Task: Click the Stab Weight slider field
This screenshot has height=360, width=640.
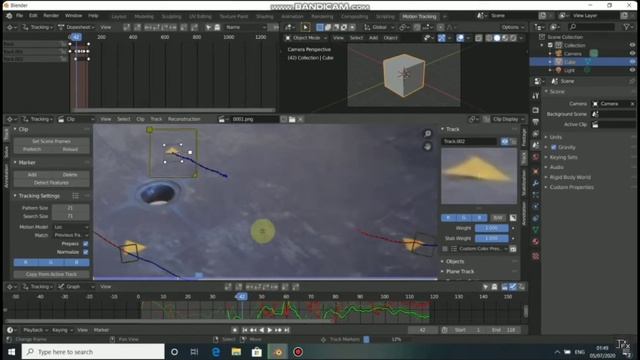Action: tap(491, 238)
